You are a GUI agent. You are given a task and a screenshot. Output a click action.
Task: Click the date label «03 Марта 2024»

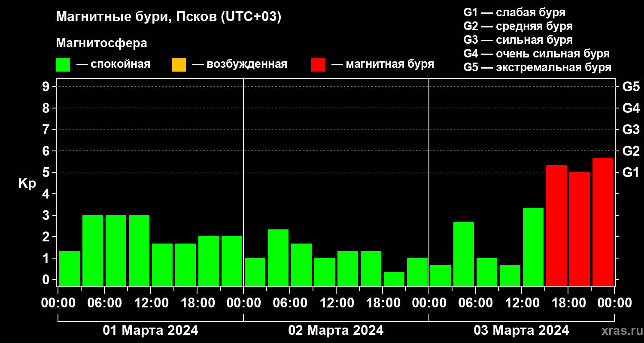click(521, 331)
